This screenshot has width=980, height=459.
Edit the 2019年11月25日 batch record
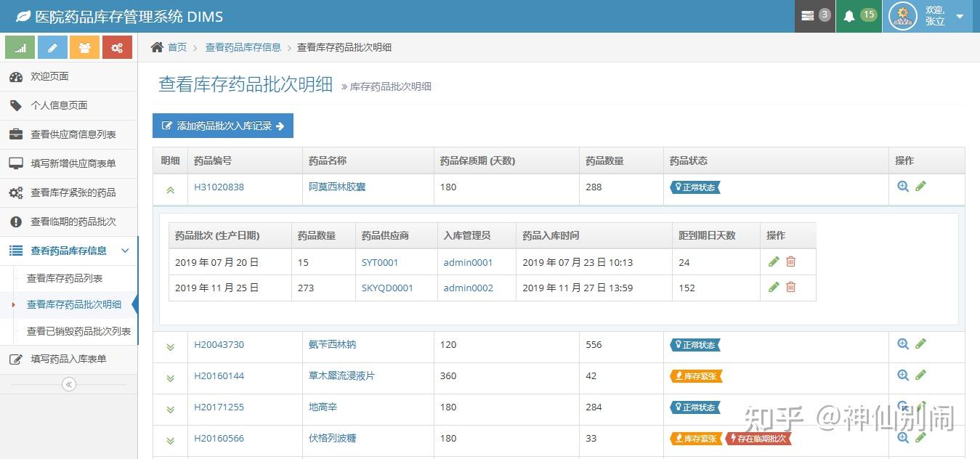point(774,287)
